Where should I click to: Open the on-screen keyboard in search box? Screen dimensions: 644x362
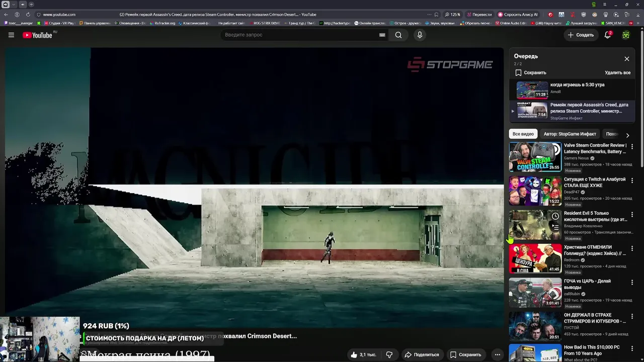(x=382, y=35)
